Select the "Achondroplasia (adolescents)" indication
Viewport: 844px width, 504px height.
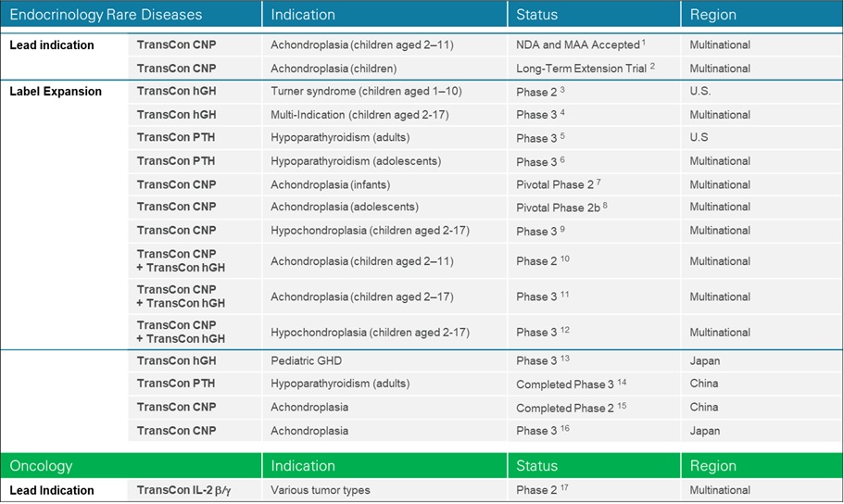tap(345, 207)
